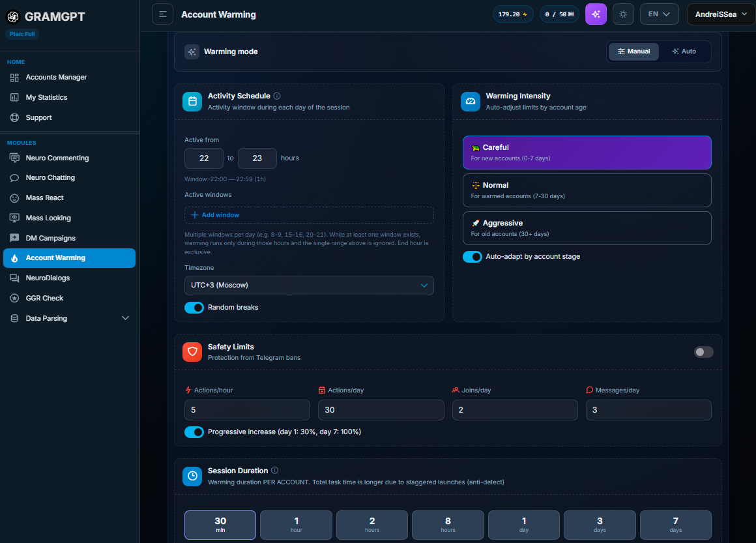Go to Neuro Commenting module
756x543 pixels.
point(70,158)
